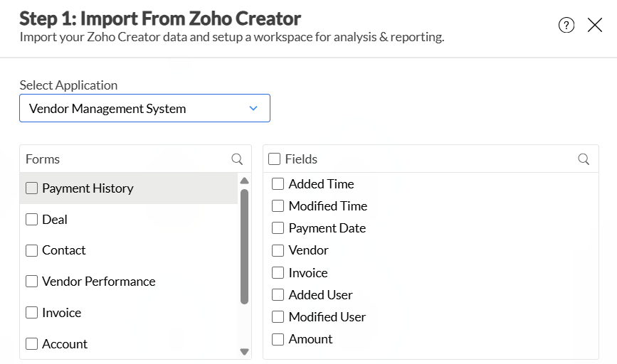Search fields using the magnifier icon
Image resolution: width=617 pixels, height=364 pixels.
(584, 159)
